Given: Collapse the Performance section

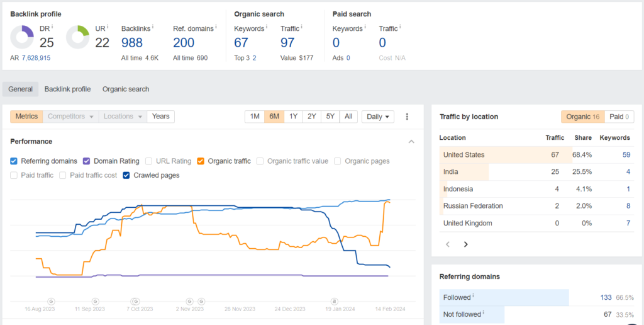Looking at the screenshot, I should click(x=411, y=142).
